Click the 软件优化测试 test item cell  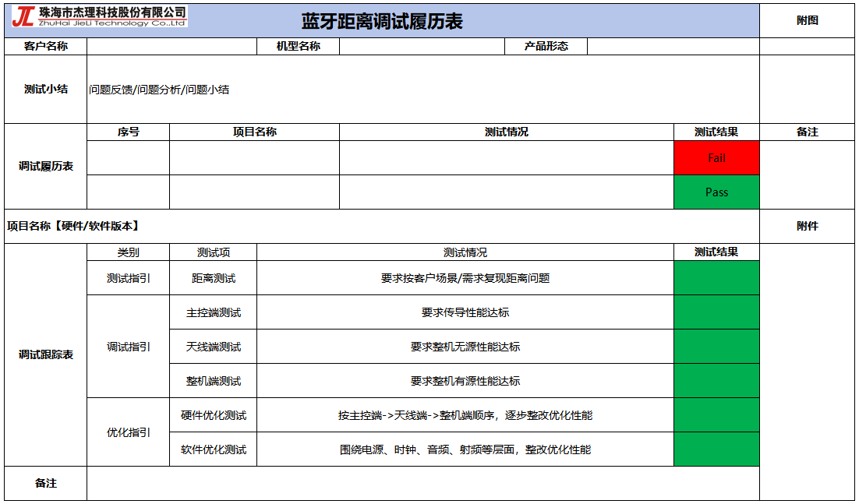[214, 449]
